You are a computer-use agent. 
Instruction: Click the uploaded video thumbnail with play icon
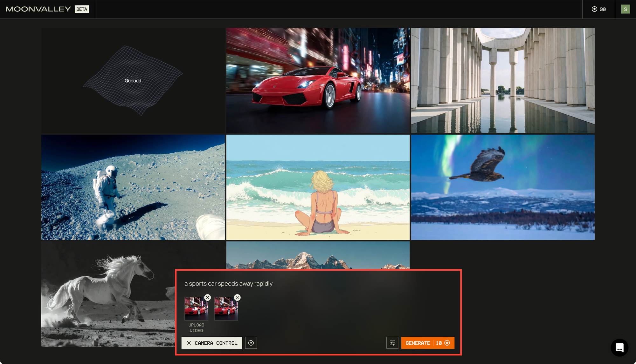point(196,308)
